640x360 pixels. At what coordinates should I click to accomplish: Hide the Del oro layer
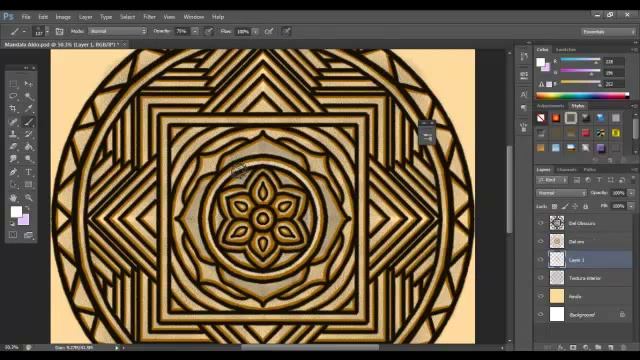[x=541, y=242]
